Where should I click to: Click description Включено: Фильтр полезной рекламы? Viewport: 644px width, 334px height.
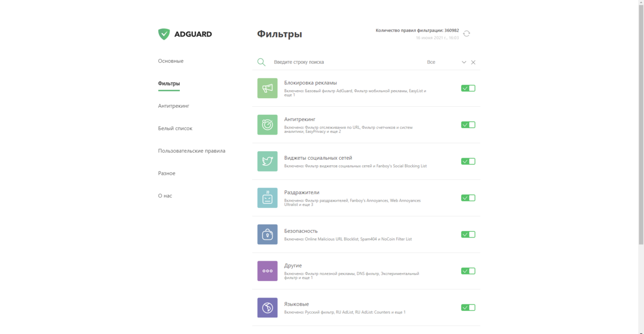tap(352, 276)
